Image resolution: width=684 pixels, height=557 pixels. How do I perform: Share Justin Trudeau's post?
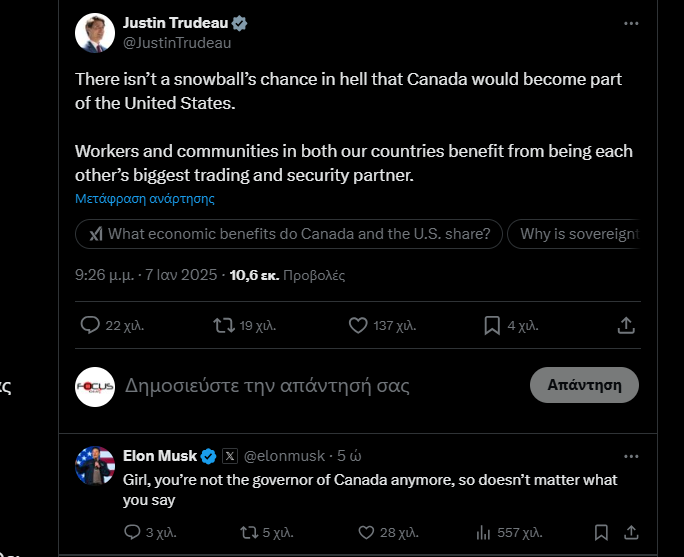tap(627, 325)
